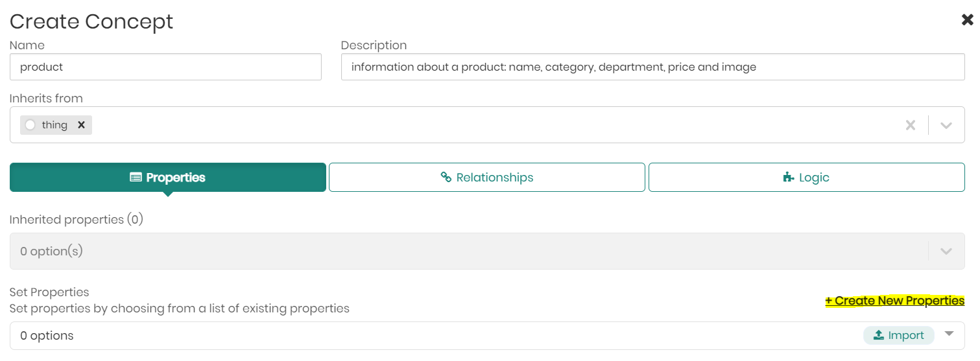Click the '+ Create New Properties' link
Viewport: 980px width, 361px height.
(x=894, y=301)
